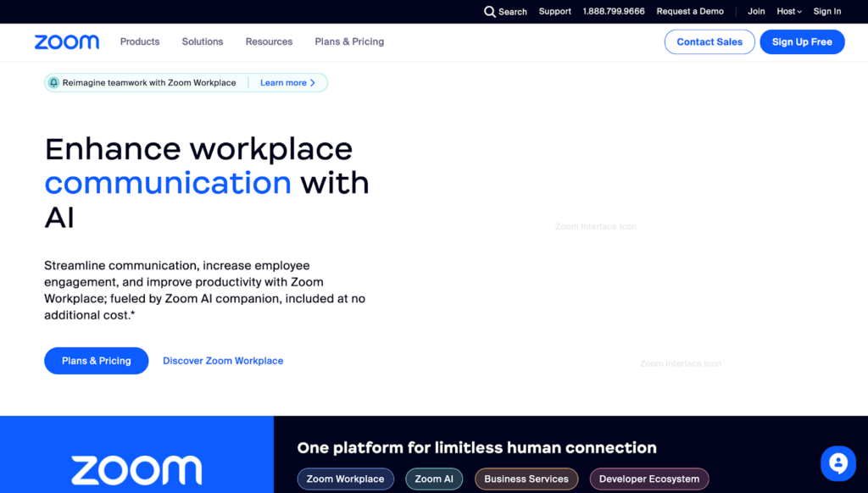
Task: Open the Products menu
Action: (x=140, y=42)
